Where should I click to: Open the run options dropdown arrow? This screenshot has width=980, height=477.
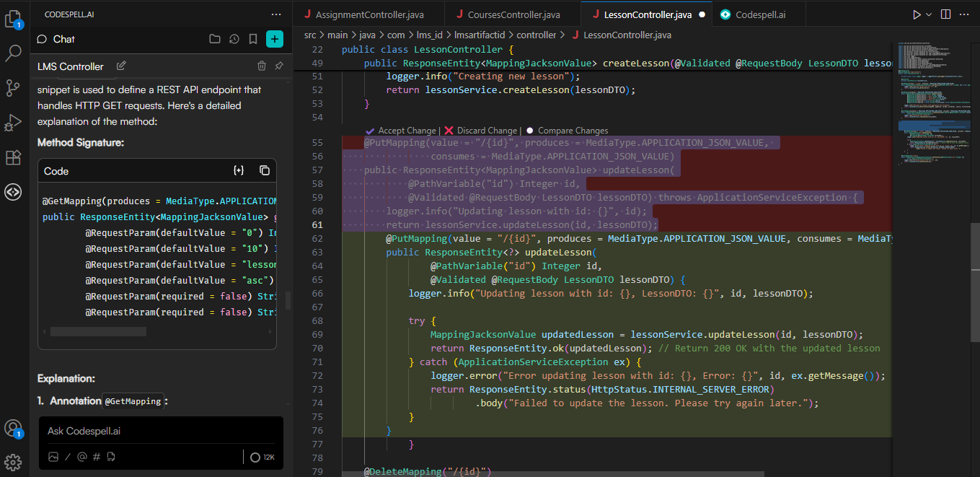pos(929,14)
